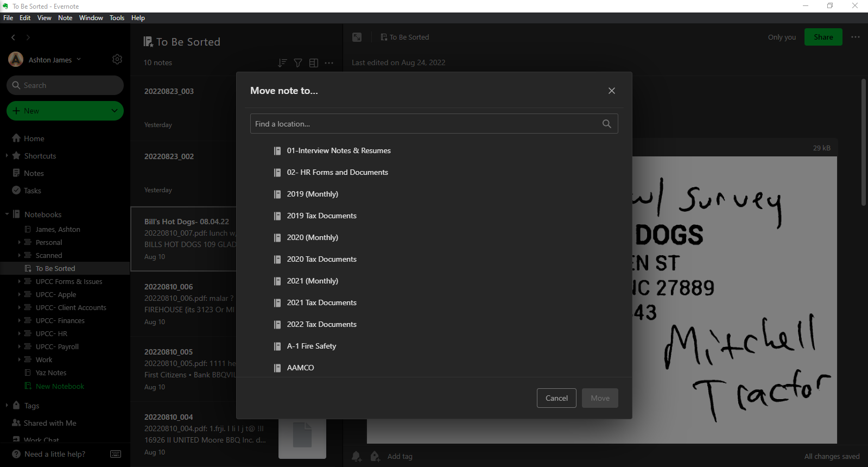This screenshot has height=467, width=868.
Task: Open the Tools menu
Action: click(x=117, y=18)
